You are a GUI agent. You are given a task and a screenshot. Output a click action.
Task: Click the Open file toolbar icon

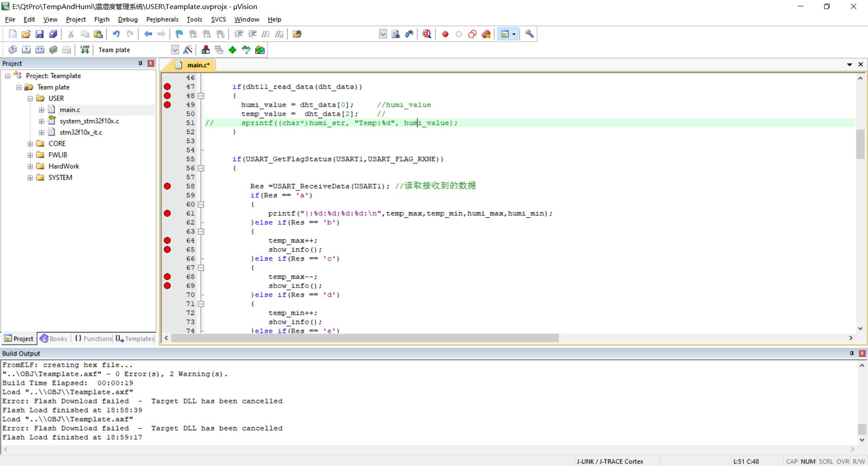pyautogui.click(x=26, y=34)
